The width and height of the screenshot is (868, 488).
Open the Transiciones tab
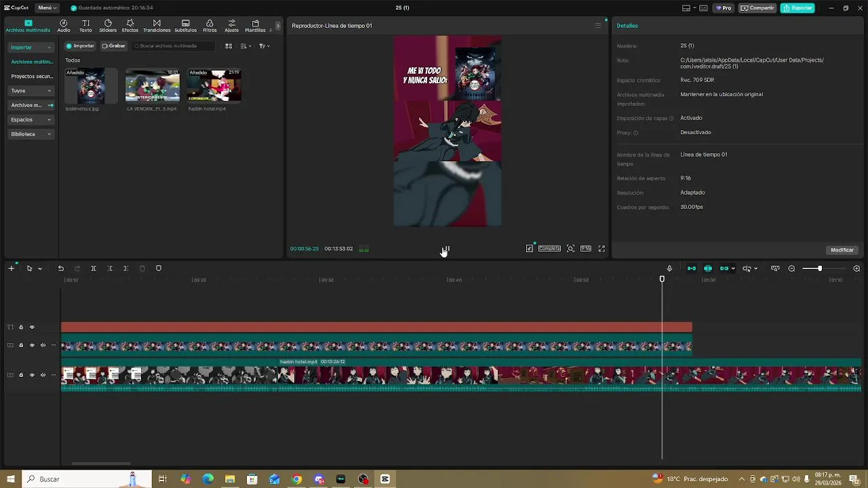157,26
